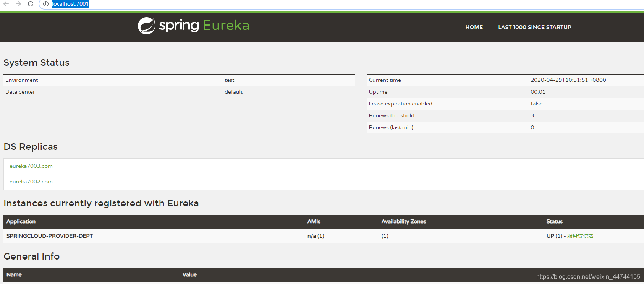This screenshot has height=284, width=644.
Task: Click the DS Replicas heading
Action: (31, 147)
